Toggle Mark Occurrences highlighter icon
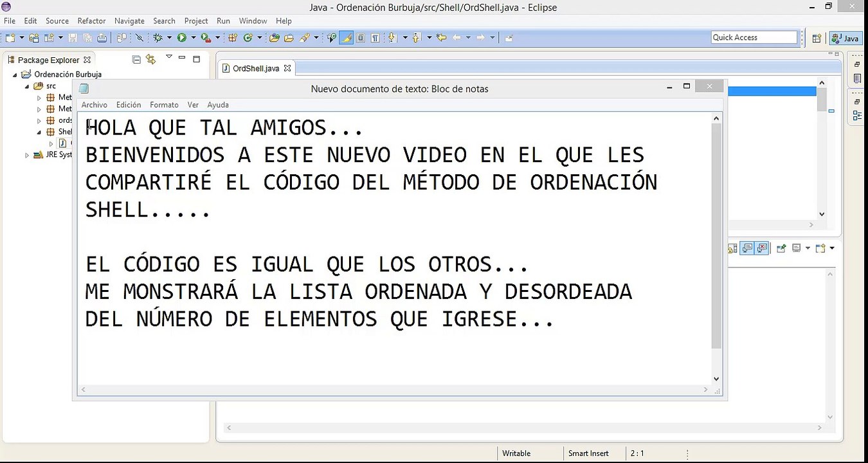868x463 pixels. 346,38
